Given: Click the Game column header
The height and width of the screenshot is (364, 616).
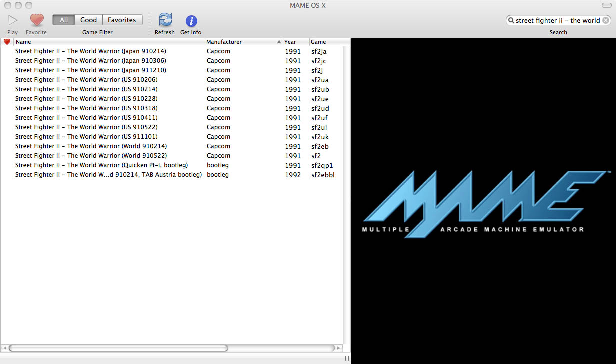Looking at the screenshot, I should point(318,42).
